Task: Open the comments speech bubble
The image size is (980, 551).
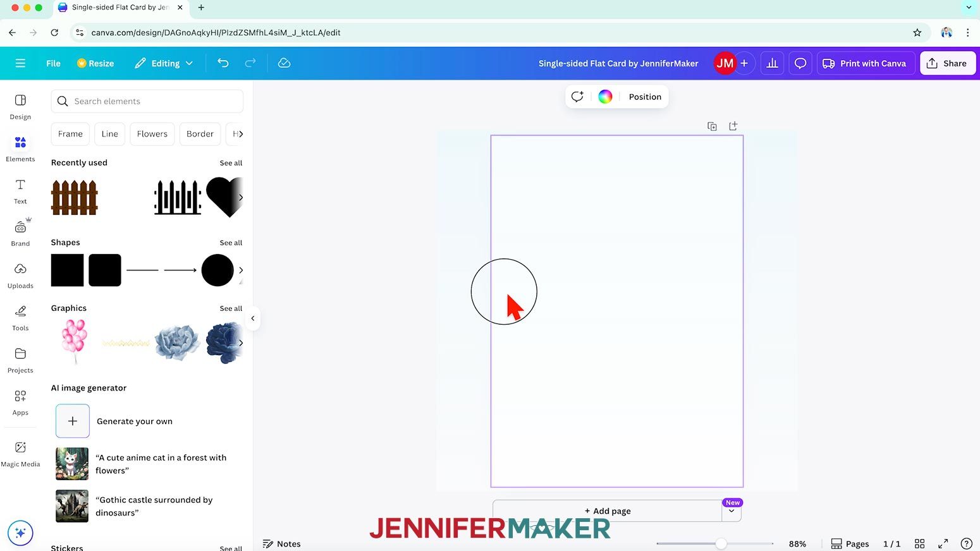Action: click(x=800, y=63)
